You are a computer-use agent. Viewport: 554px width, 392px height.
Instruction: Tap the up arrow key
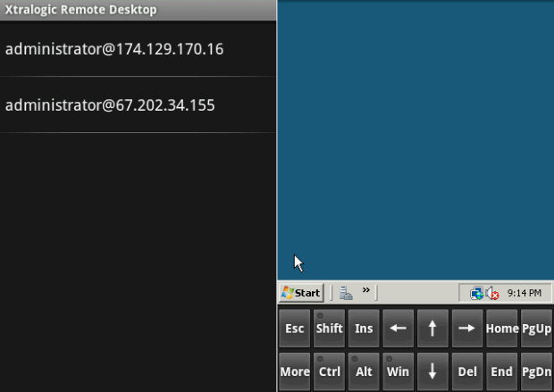click(x=432, y=329)
